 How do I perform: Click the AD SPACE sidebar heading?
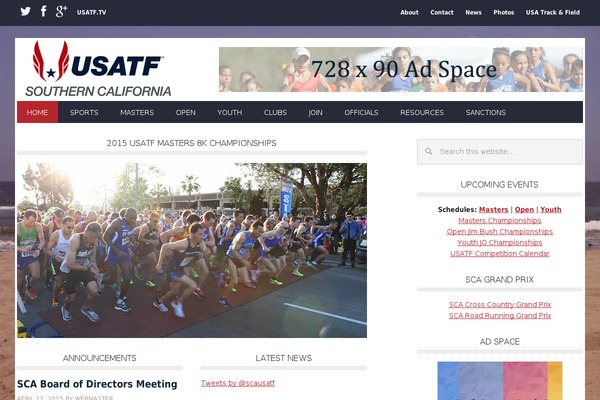pos(499,341)
